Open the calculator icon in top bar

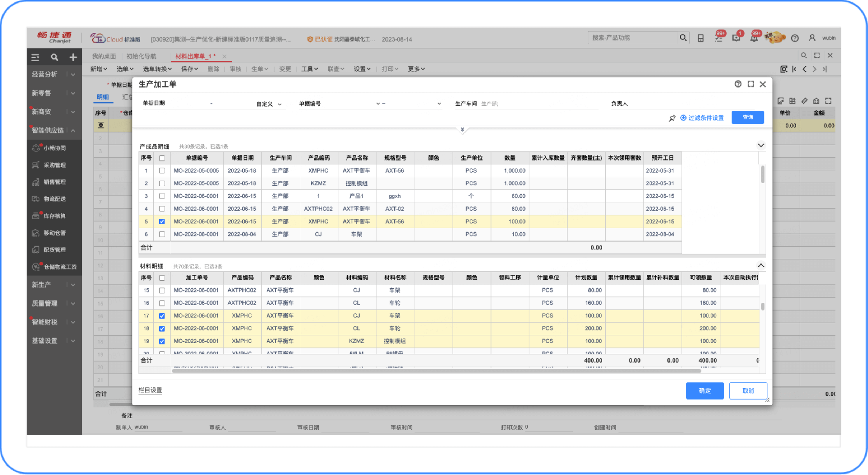tap(700, 38)
